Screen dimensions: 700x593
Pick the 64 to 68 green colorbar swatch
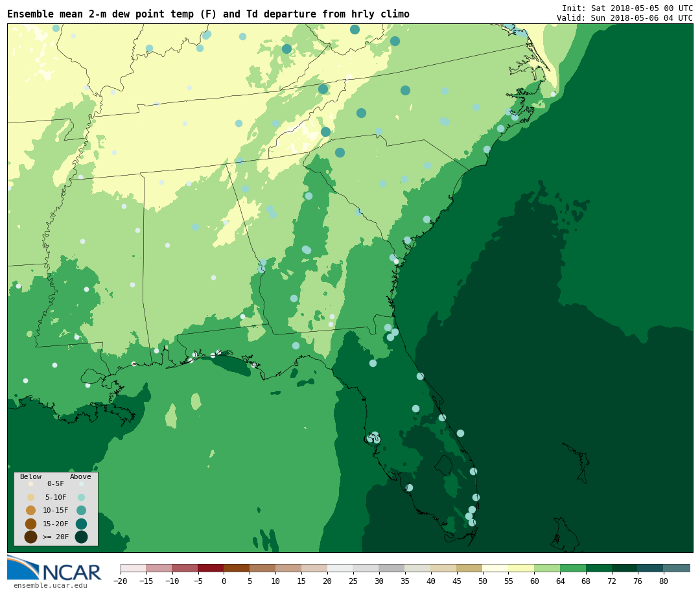(573, 568)
